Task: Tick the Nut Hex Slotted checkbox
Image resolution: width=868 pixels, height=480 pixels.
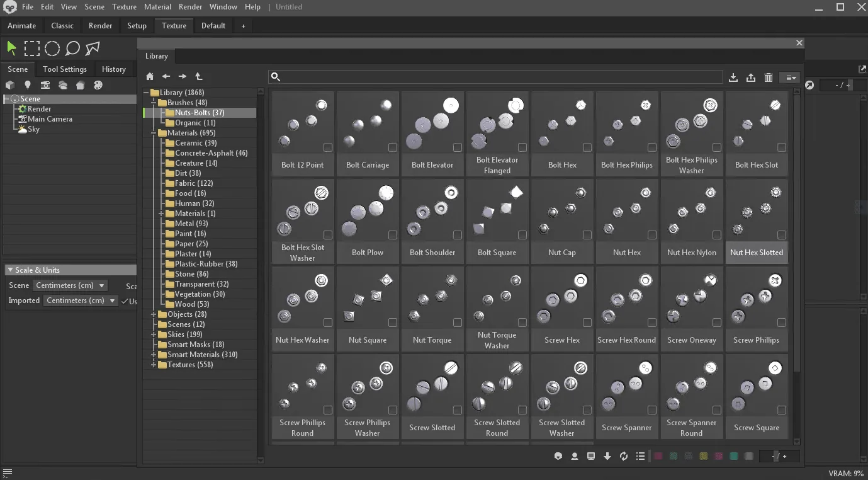Action: click(782, 235)
